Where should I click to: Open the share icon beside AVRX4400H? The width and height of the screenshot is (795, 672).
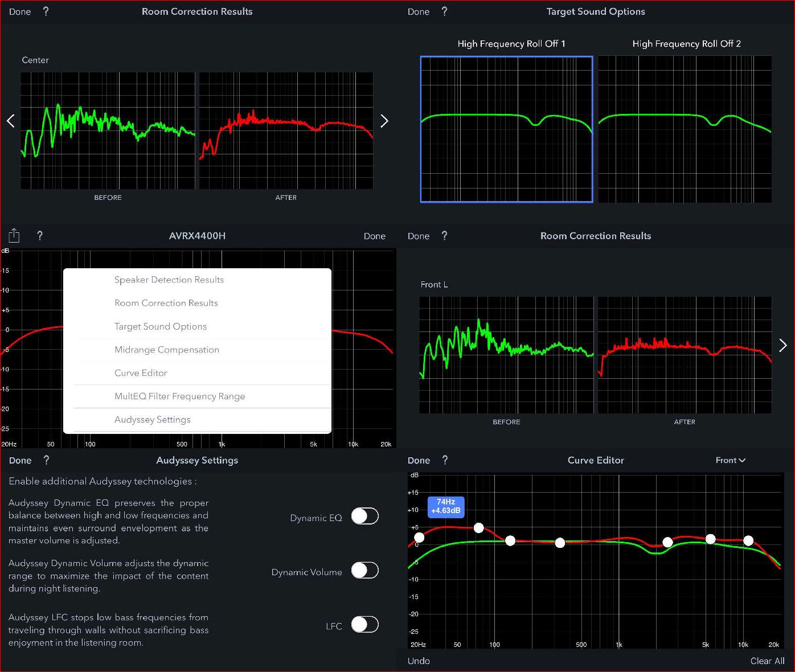14,236
